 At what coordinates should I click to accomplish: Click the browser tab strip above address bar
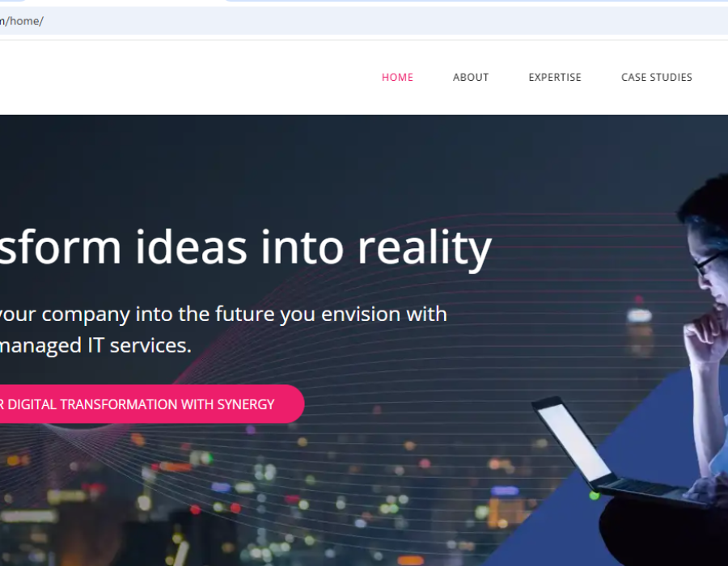tap(364, 2)
